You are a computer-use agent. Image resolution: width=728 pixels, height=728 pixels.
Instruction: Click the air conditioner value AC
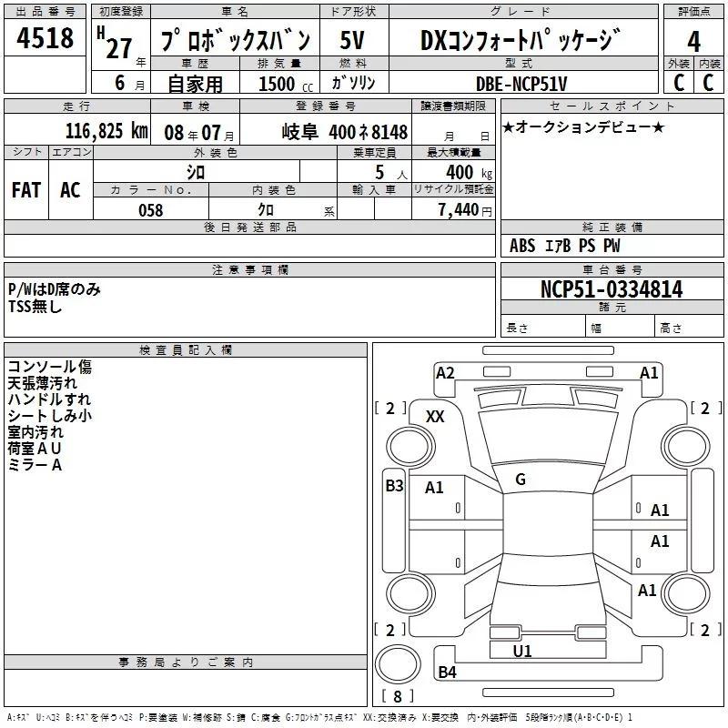click(70, 190)
